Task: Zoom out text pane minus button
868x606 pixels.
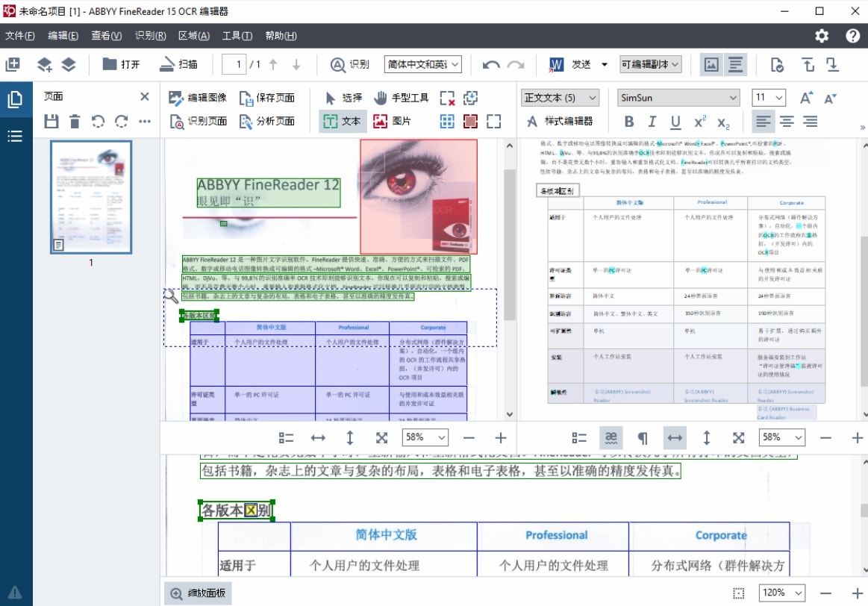Action: (825, 438)
